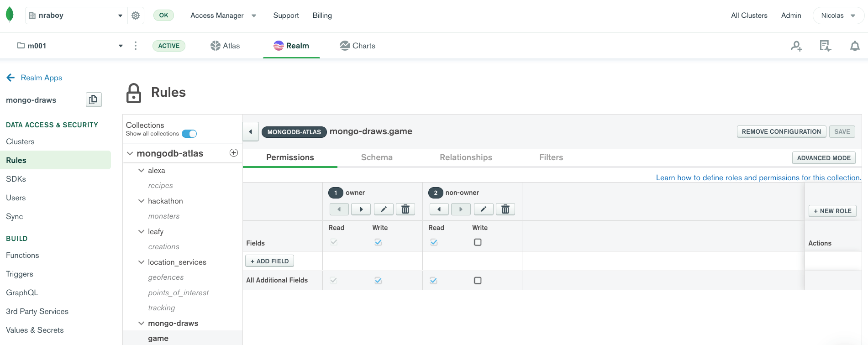868x345 pixels.
Task: Click the invite user icon
Action: 796,46
